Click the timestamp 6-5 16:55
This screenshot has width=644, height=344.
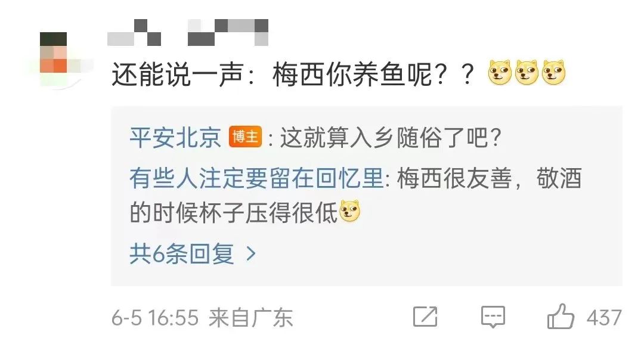tap(155, 318)
